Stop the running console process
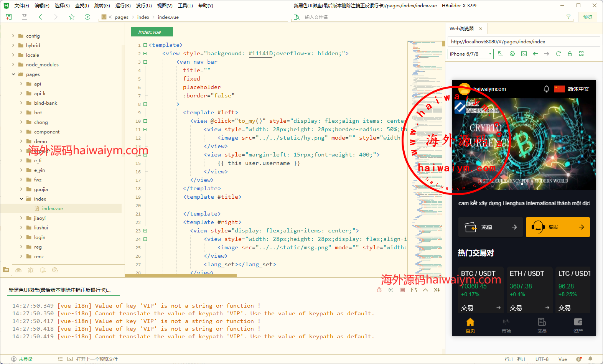Screen dimensions: 603x364 click(x=402, y=290)
